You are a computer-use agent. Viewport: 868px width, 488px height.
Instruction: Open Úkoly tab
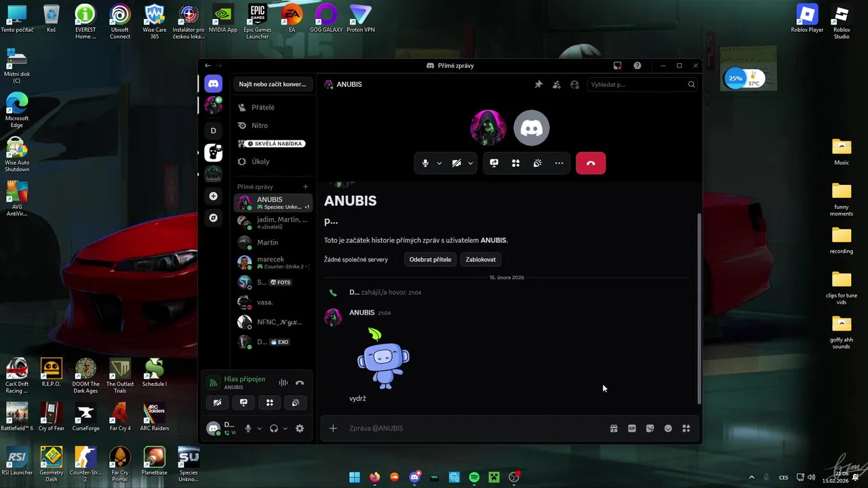click(x=273, y=162)
